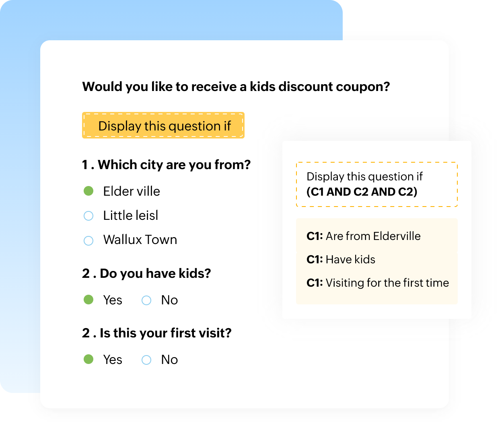
Task: Choose Wallux Town from the city options
Action: tap(88, 240)
